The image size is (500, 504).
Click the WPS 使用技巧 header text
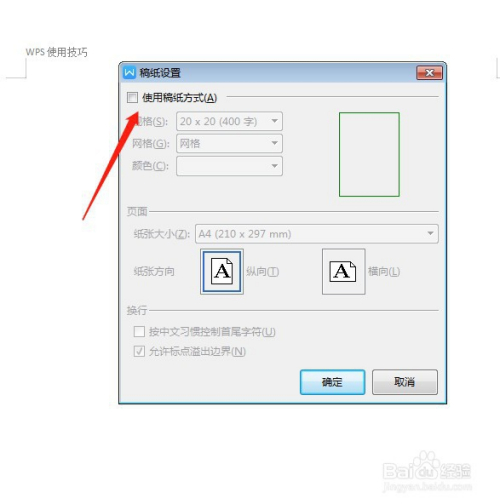pos(57,52)
